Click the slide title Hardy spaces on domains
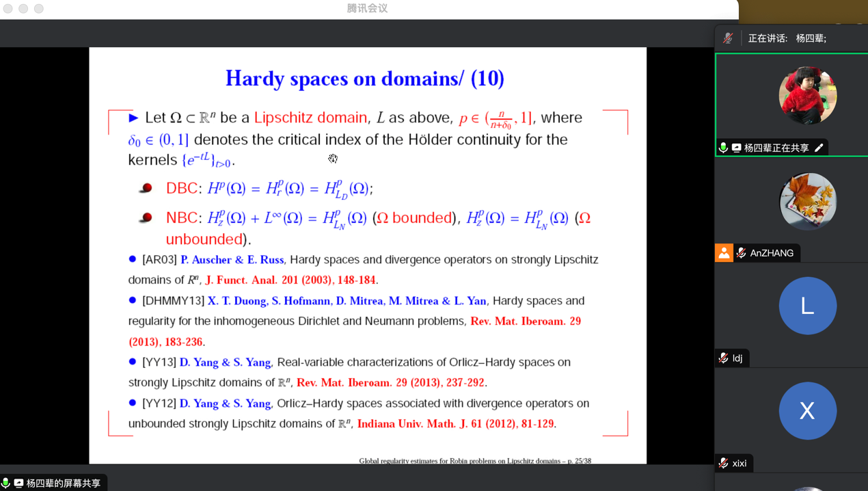The image size is (868, 491). click(x=364, y=79)
